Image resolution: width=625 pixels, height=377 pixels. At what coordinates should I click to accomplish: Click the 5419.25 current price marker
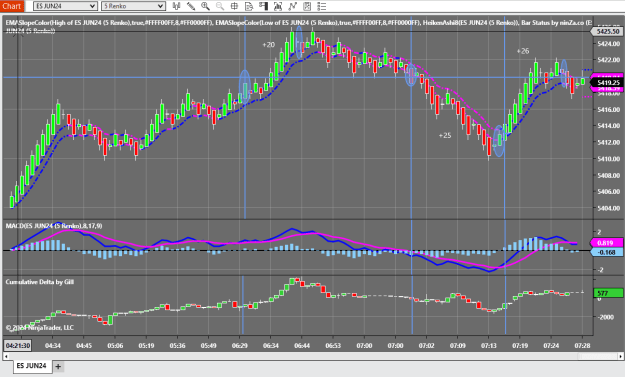point(608,83)
